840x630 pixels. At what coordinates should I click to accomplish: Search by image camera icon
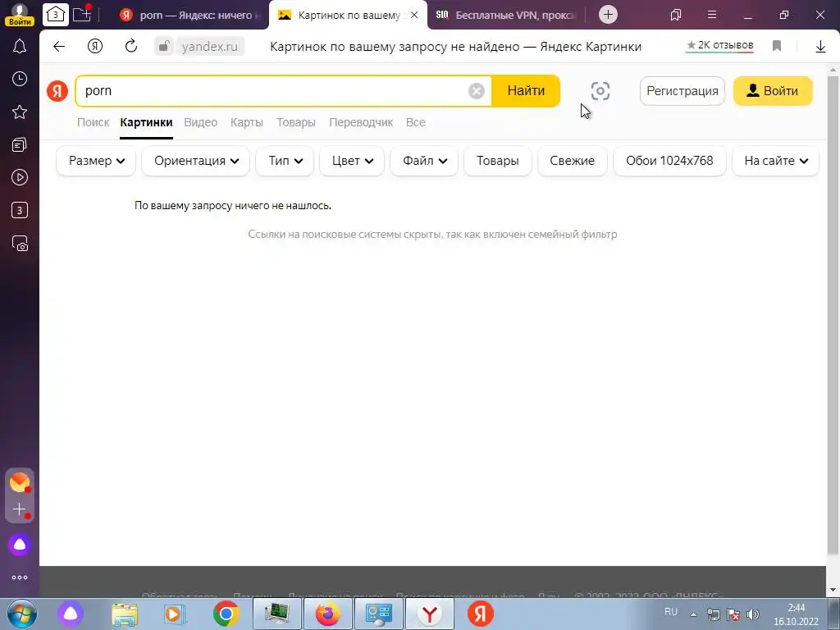(x=600, y=91)
